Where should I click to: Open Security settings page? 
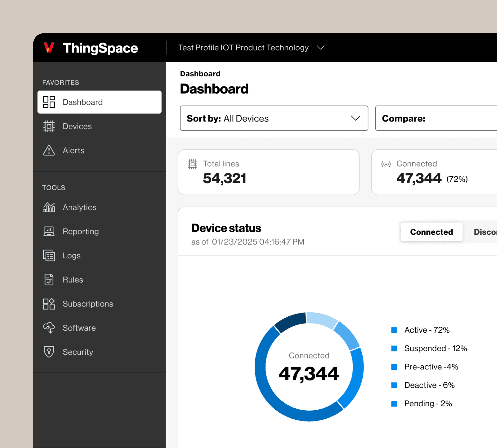tap(99, 352)
